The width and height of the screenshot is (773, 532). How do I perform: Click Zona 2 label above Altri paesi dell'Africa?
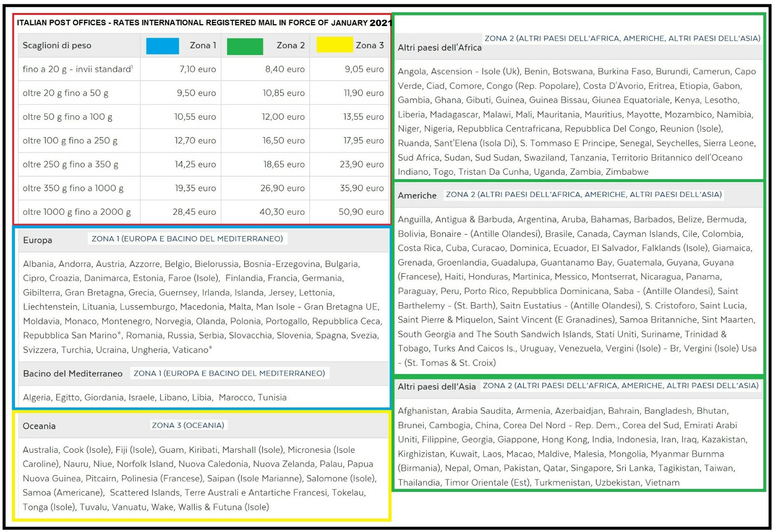coord(622,38)
